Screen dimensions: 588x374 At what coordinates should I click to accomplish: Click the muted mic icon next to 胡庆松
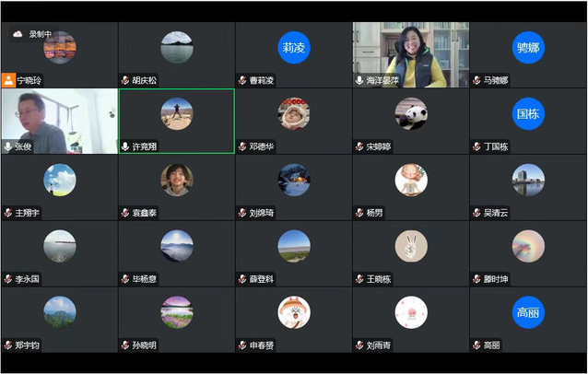[x=125, y=80]
